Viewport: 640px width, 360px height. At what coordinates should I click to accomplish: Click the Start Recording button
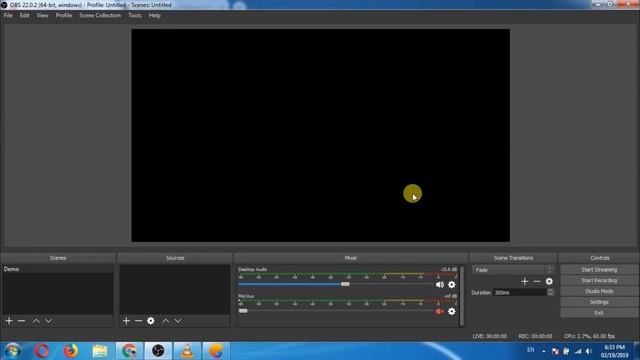pyautogui.click(x=599, y=280)
